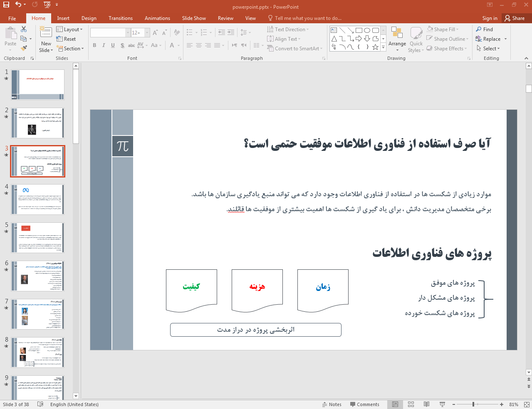Open the Transitions tab
The width and height of the screenshot is (532, 409).
tap(120, 18)
